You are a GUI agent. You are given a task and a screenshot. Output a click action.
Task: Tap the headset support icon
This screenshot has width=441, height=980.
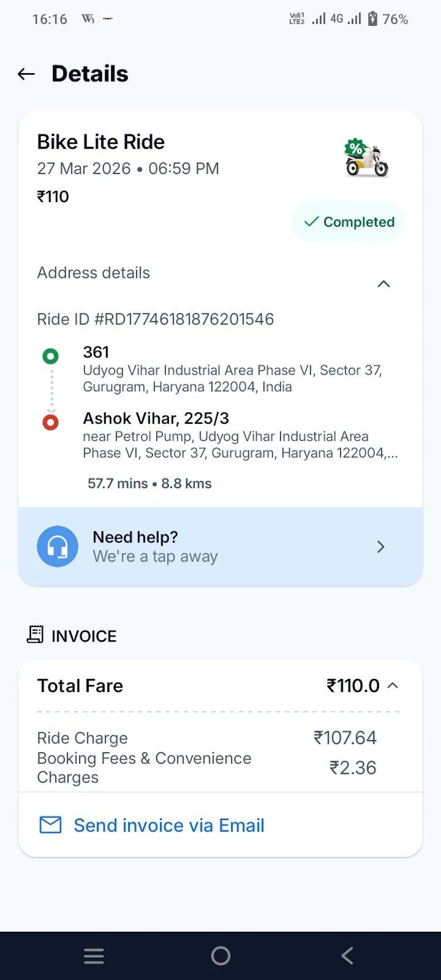(x=57, y=546)
